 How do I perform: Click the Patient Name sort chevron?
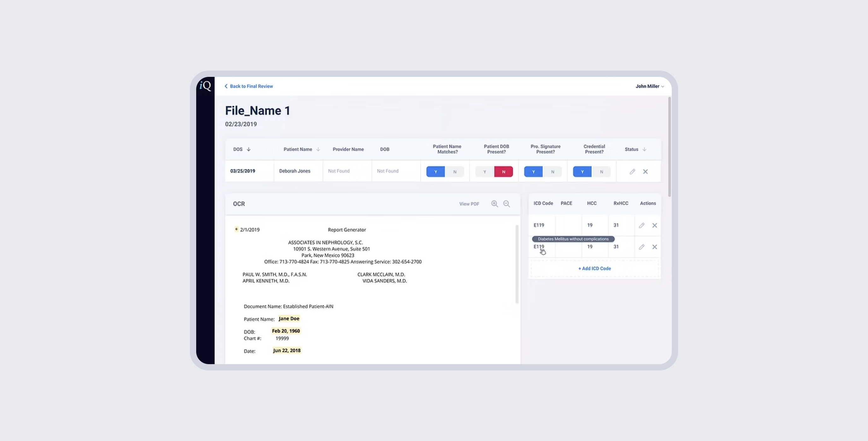[318, 149]
